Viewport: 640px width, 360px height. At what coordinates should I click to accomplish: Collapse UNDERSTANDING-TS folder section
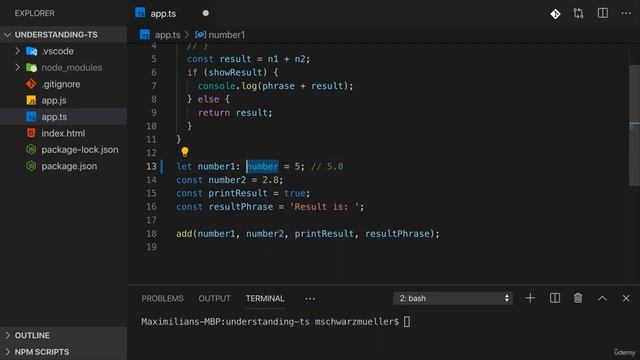(7, 35)
